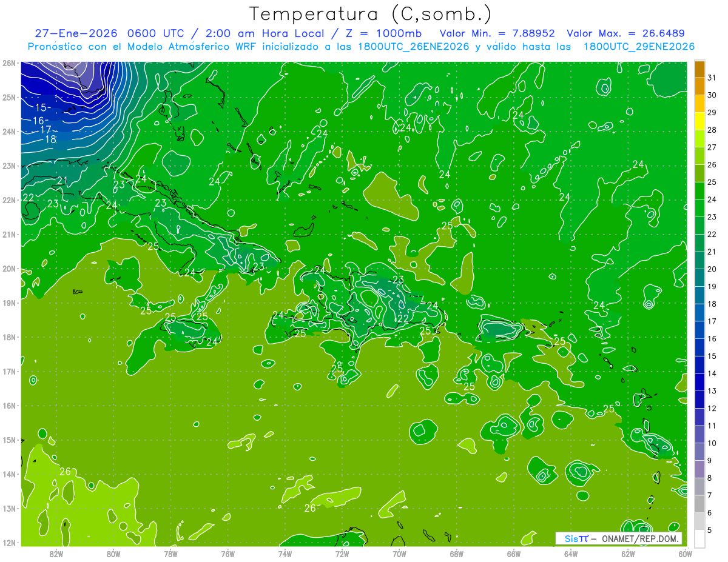The height and width of the screenshot is (562, 728).
Task: Pick the gray swatch between 6 and 7
Action: coord(699,504)
